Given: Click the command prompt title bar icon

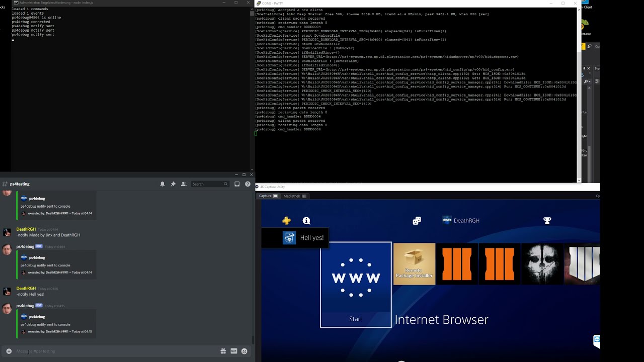Looking at the screenshot, I should coord(16,3).
